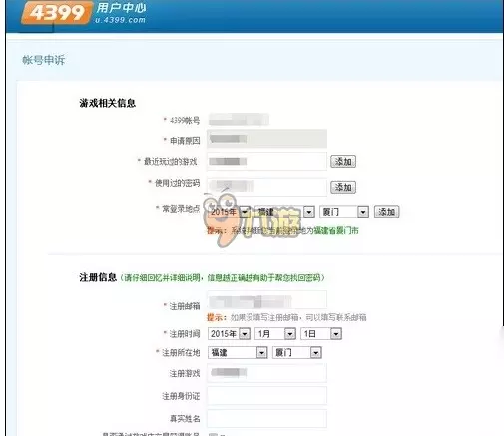Click the empty 真实姓名 field
Screen dimensions: 504x436
coord(266,418)
